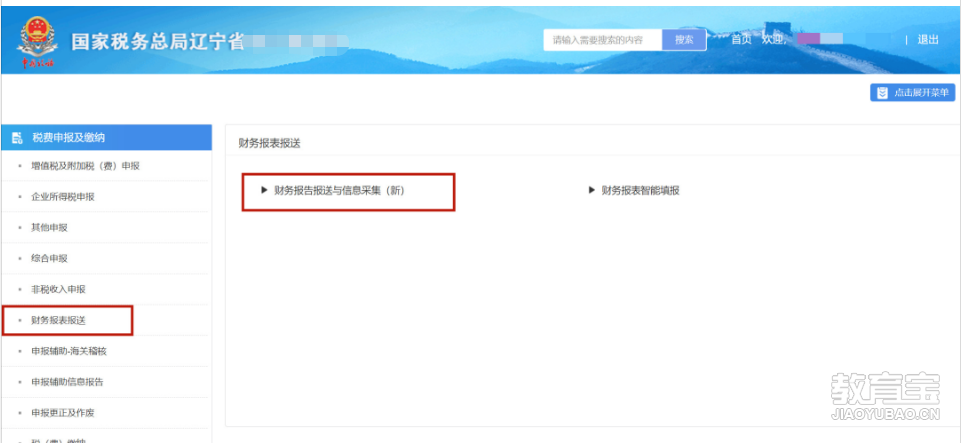The width and height of the screenshot is (961, 443).
Task: Click the tax bureau emblem logo
Action: (37, 41)
